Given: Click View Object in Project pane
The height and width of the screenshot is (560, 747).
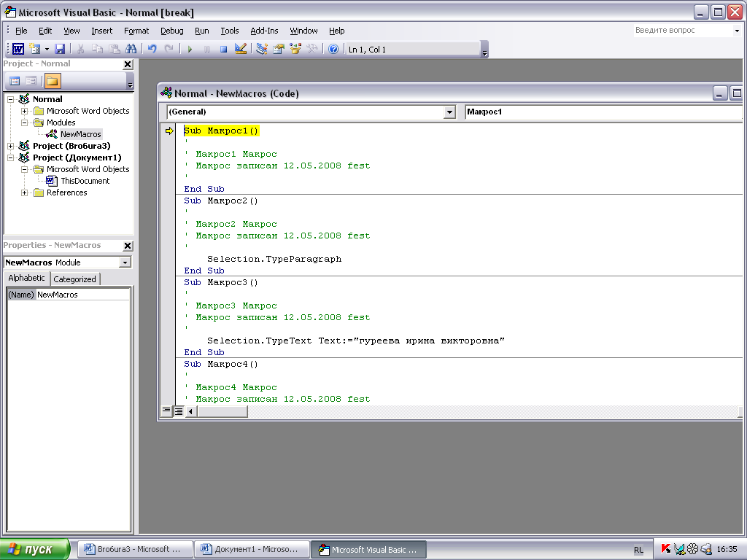Looking at the screenshot, I should coord(31,81).
